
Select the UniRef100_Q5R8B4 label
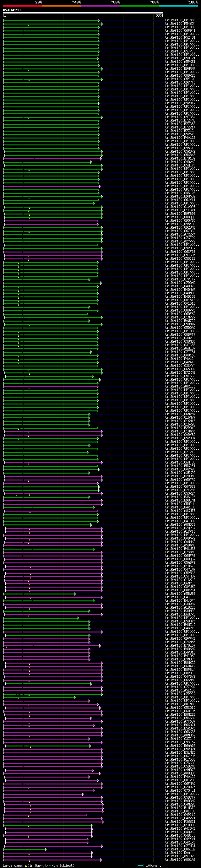tap(180, 438)
